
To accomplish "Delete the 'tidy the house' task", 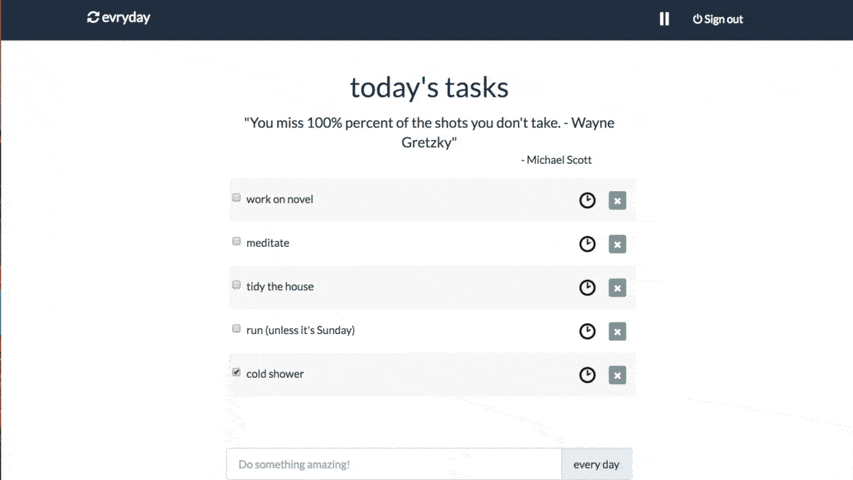I will point(617,287).
